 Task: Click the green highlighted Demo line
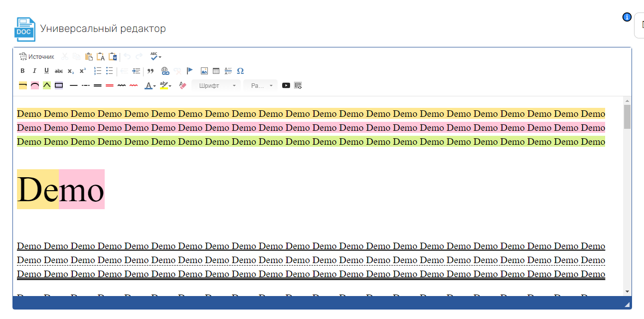(x=311, y=142)
